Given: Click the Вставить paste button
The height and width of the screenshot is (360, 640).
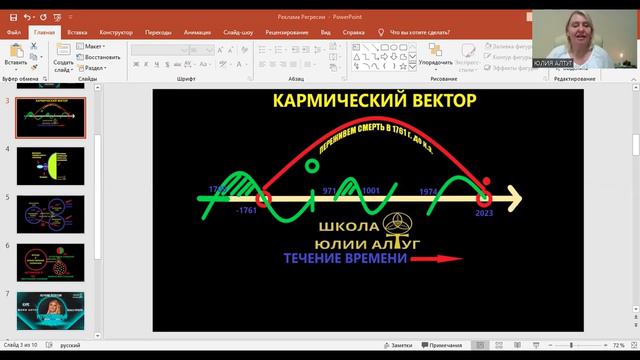Looking at the screenshot, I should (x=16, y=56).
